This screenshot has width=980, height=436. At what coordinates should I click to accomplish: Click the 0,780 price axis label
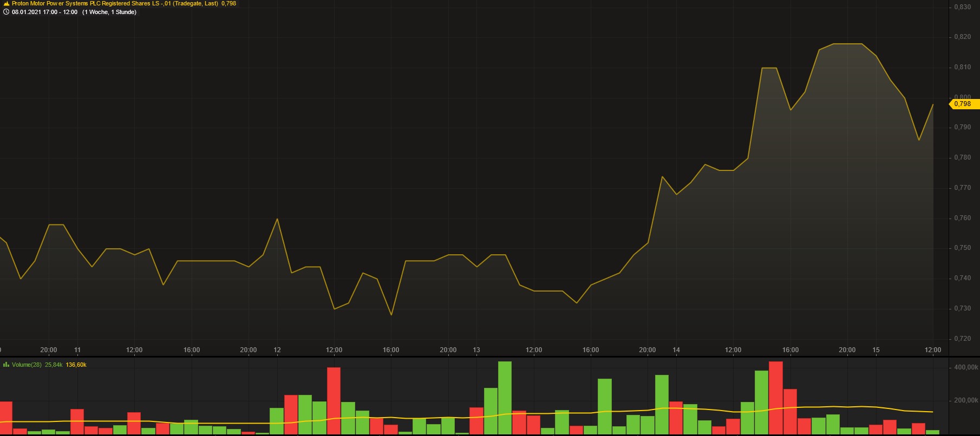click(x=962, y=157)
